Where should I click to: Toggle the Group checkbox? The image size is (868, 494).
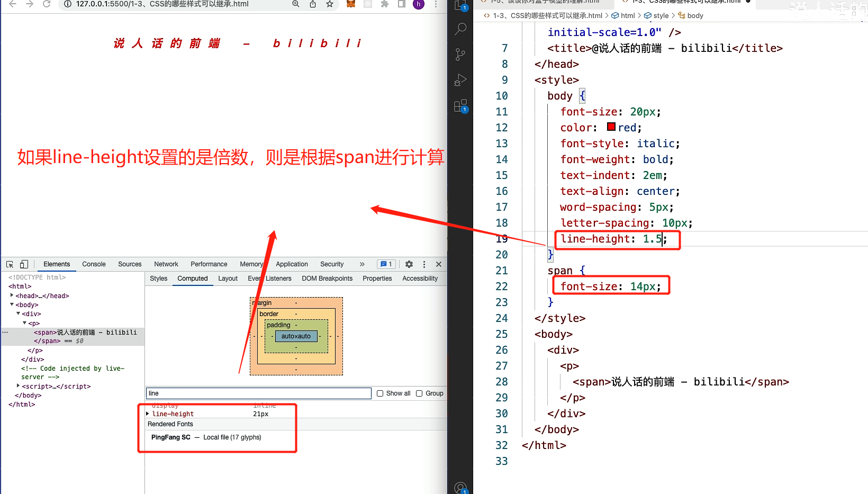click(x=419, y=393)
